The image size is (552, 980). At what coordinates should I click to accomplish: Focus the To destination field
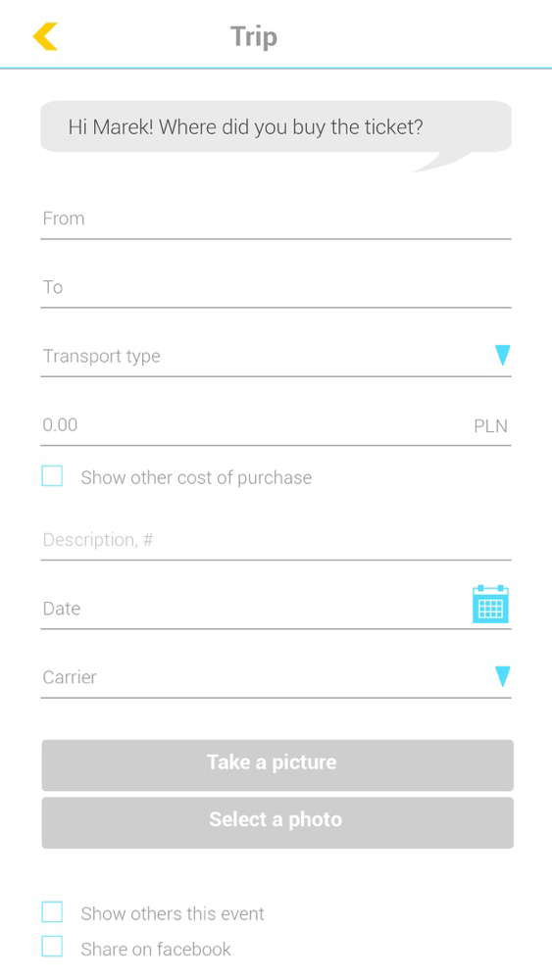pyautogui.click(x=276, y=289)
